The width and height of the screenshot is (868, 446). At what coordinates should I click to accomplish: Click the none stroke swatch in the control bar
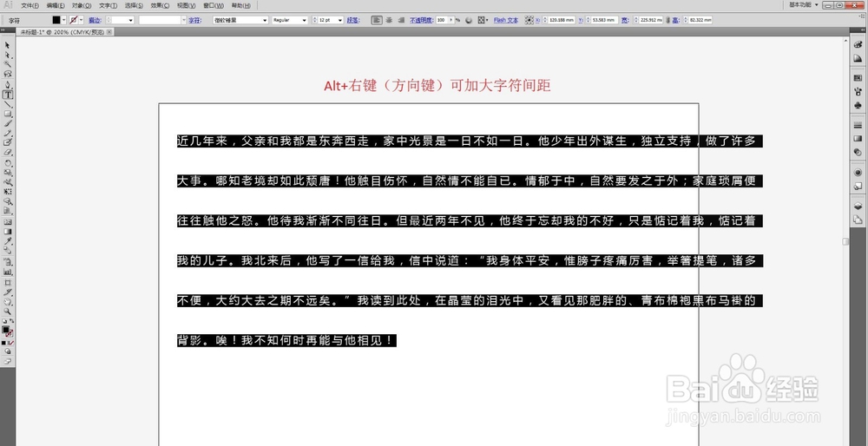click(x=73, y=20)
